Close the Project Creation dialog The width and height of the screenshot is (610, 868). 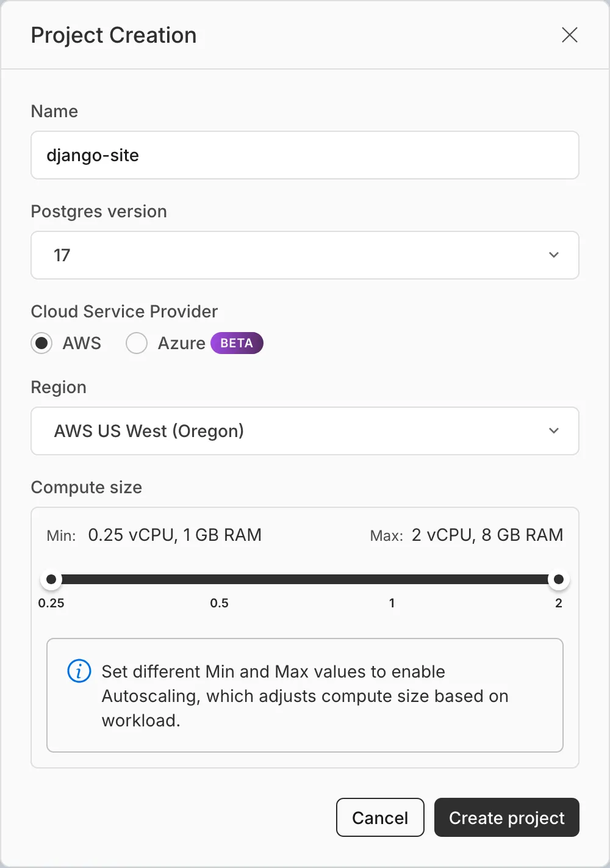point(569,35)
